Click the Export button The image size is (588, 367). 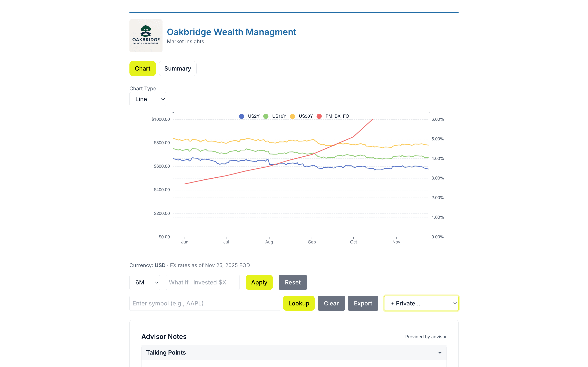tap(363, 303)
